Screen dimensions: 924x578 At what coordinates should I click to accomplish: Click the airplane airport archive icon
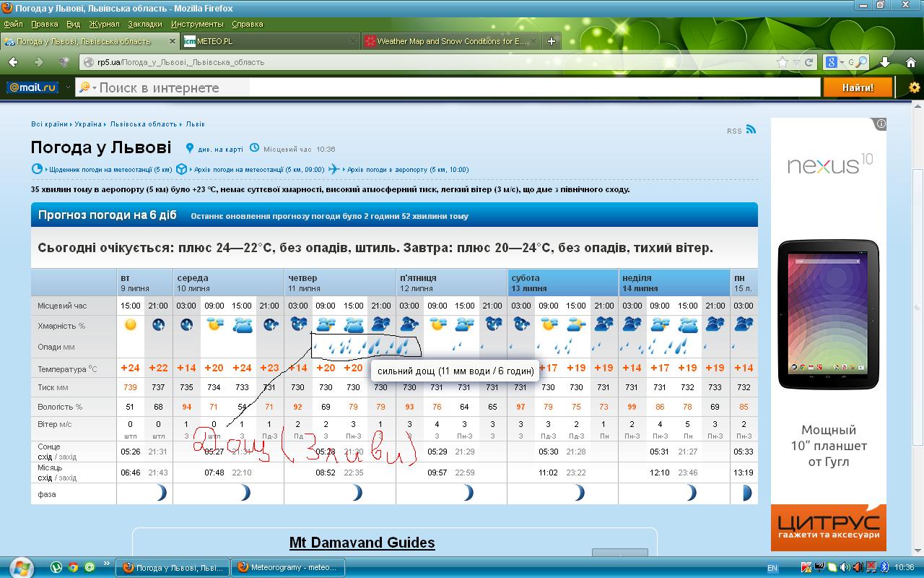point(334,169)
